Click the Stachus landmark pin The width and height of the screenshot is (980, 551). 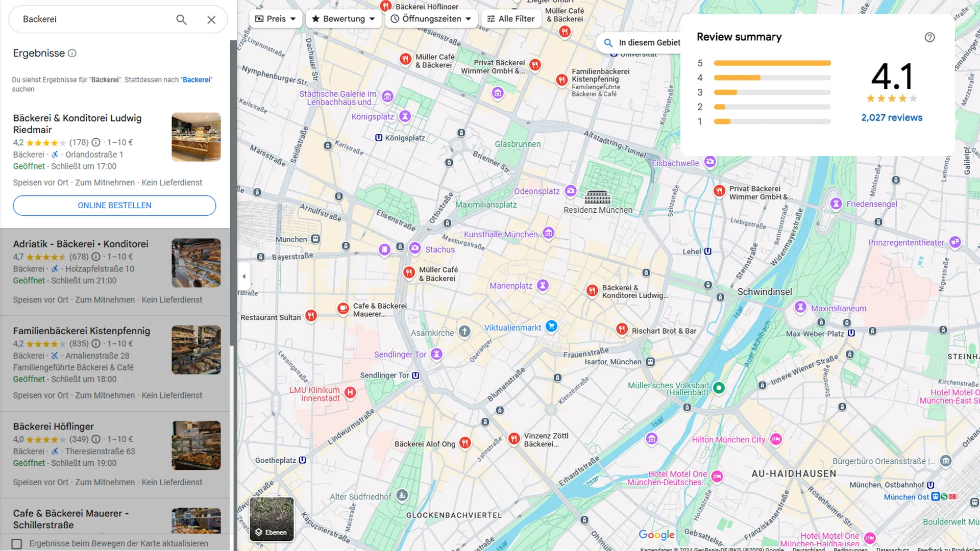tap(415, 248)
